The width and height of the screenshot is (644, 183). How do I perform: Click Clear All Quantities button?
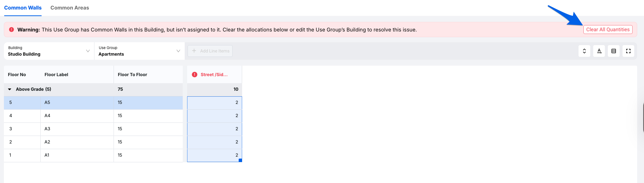tap(608, 30)
